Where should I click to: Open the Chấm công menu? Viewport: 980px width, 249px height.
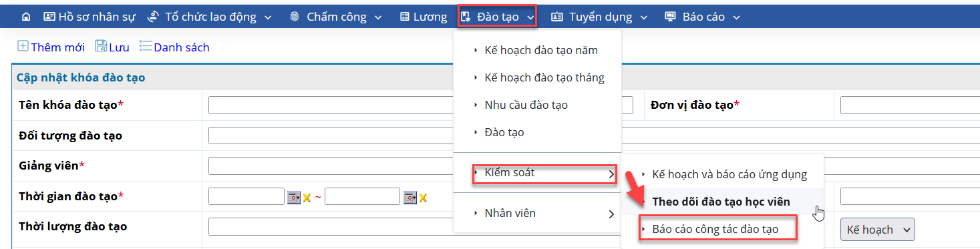click(x=336, y=17)
